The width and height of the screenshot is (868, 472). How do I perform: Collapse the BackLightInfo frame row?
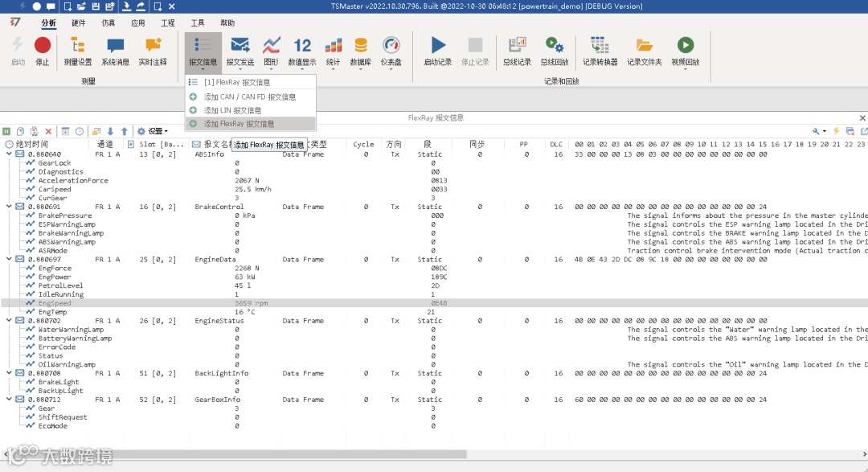coord(9,373)
